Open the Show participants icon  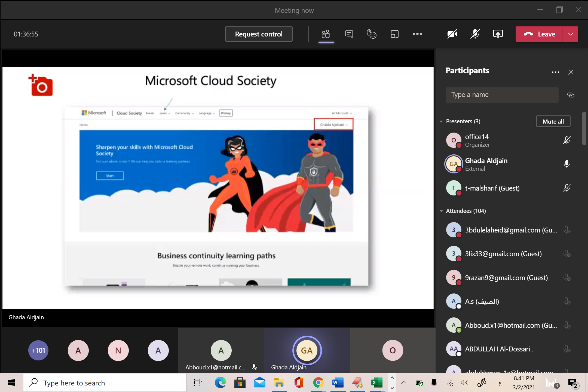[x=326, y=34]
